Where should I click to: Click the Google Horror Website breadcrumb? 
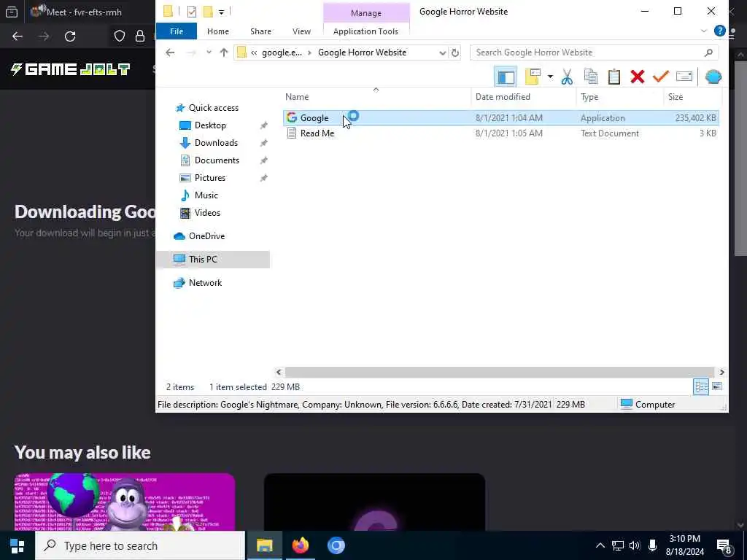click(x=362, y=52)
